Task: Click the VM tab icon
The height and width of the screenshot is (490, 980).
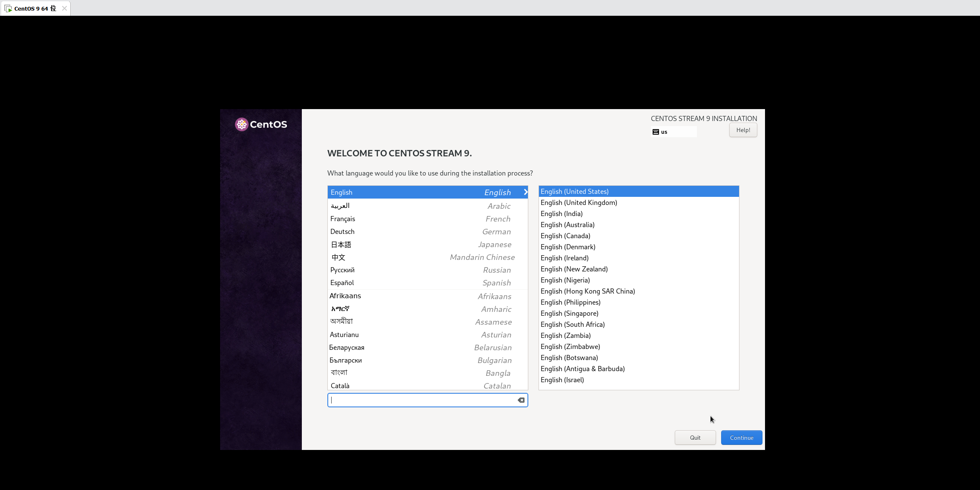Action: point(8,9)
